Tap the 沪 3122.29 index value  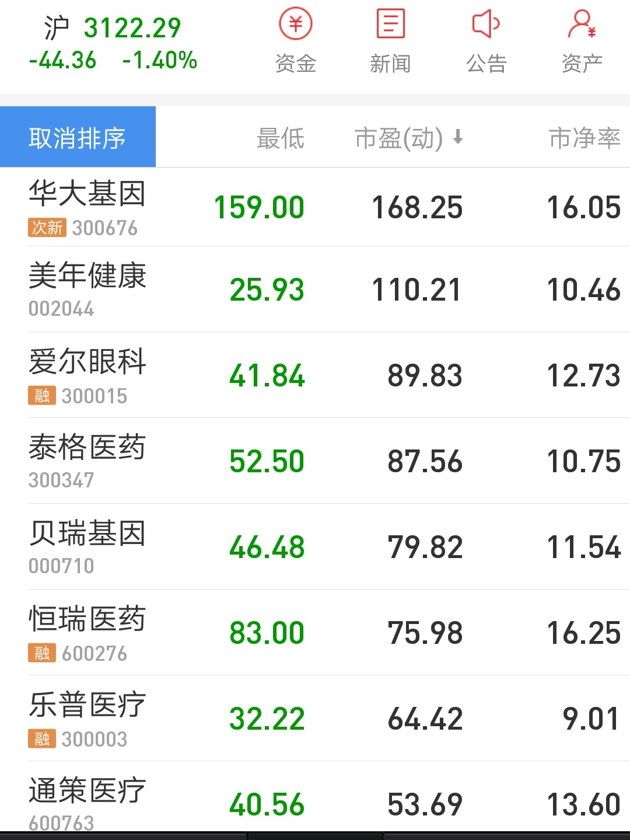pos(113,28)
